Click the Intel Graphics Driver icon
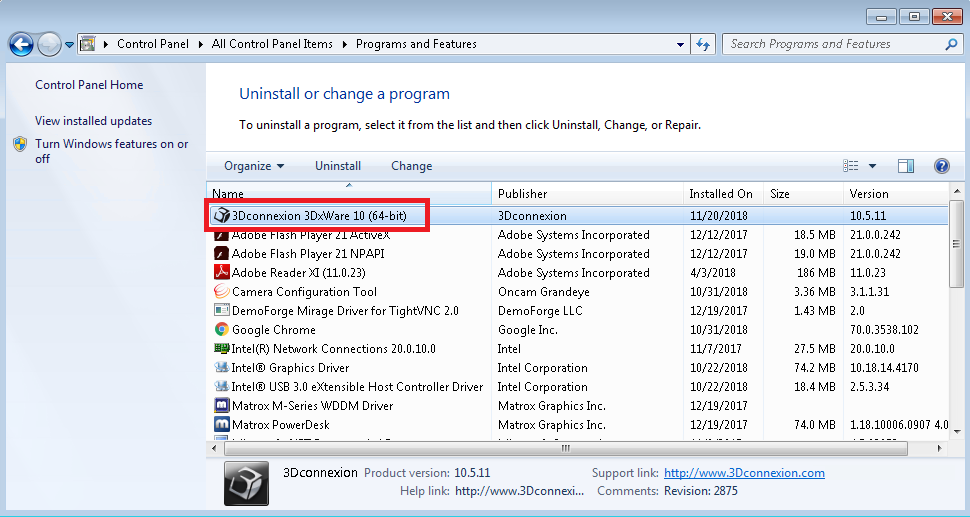This screenshot has width=970, height=517. [x=222, y=368]
